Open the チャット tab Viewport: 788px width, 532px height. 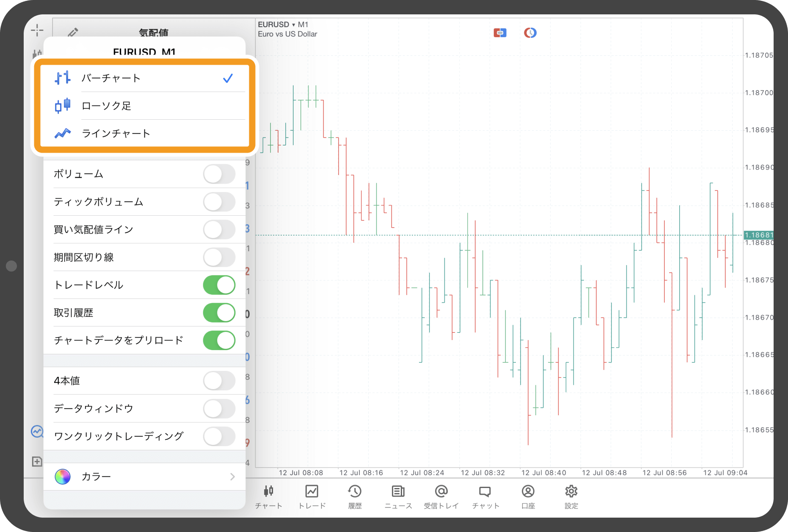point(485,497)
